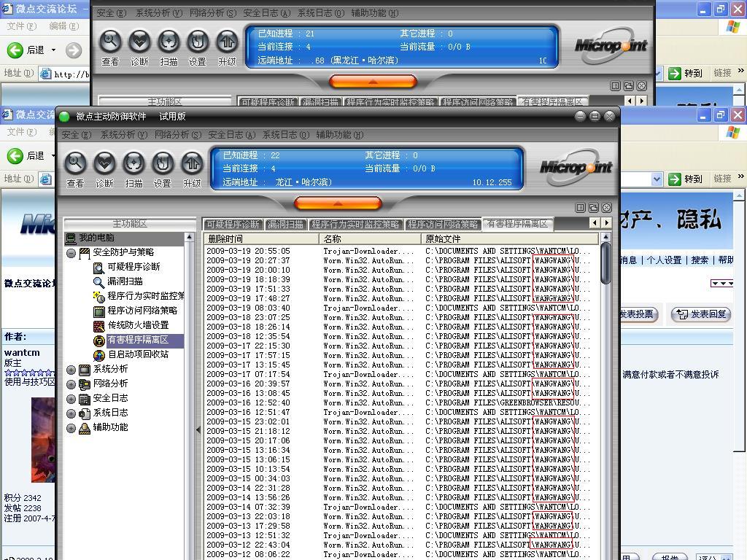Switch to the 程序访问网络策略 tab in the front window
Screen dimensions: 747x560
click(443, 225)
